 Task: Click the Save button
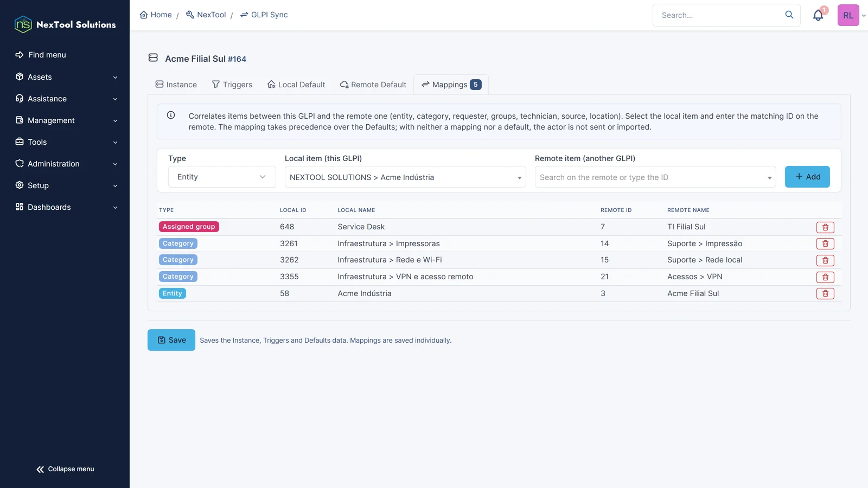pos(171,340)
